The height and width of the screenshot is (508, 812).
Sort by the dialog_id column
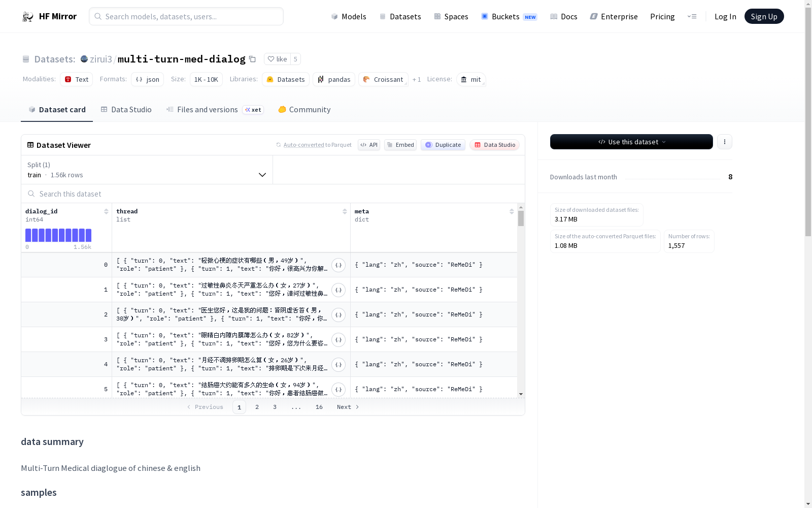point(106,211)
